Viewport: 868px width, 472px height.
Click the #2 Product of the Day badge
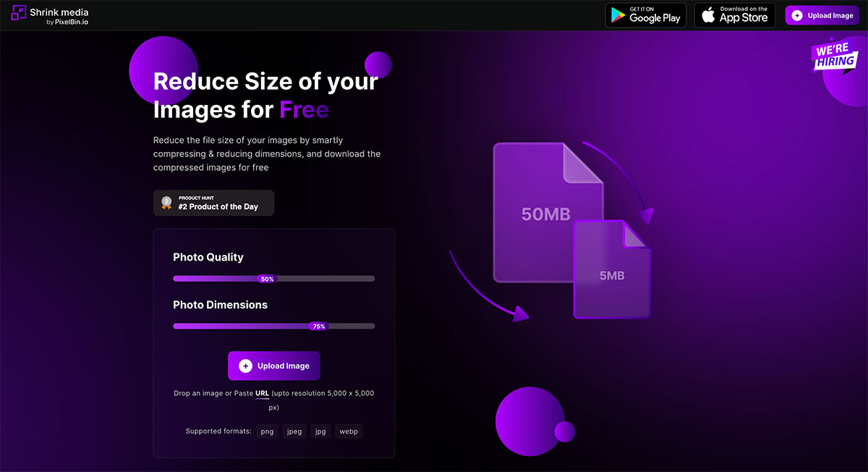(218, 206)
